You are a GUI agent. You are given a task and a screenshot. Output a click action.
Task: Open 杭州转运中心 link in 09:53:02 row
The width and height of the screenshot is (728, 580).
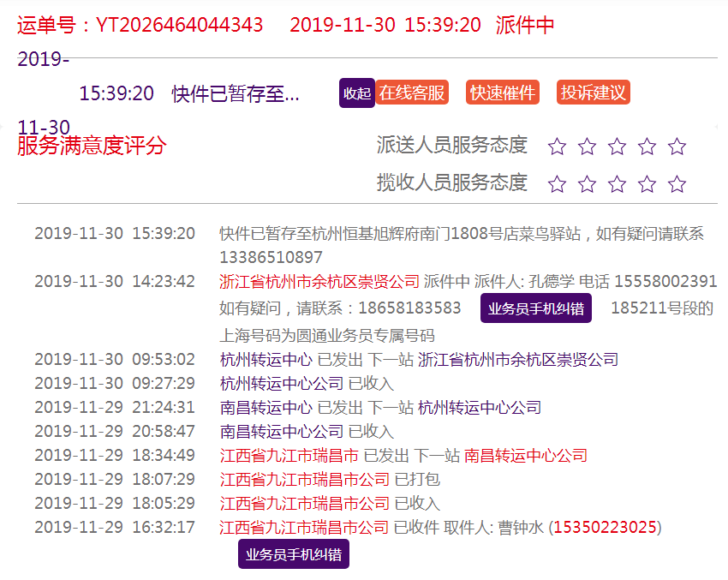(266, 360)
